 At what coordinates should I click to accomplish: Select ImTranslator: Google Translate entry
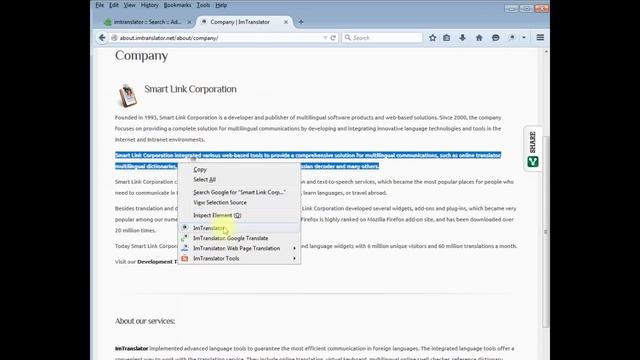pyautogui.click(x=239, y=238)
